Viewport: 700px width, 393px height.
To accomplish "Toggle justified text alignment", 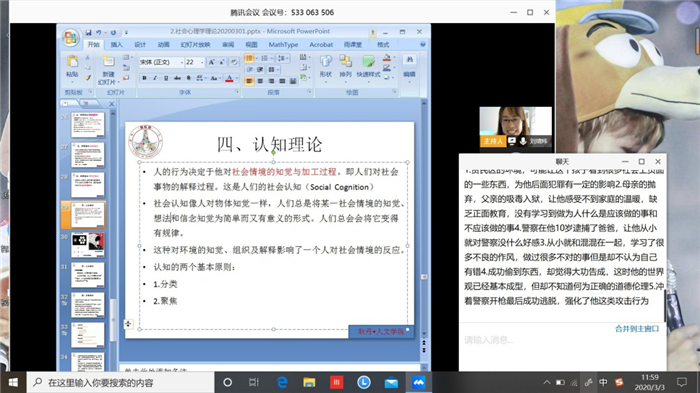I will [282, 81].
